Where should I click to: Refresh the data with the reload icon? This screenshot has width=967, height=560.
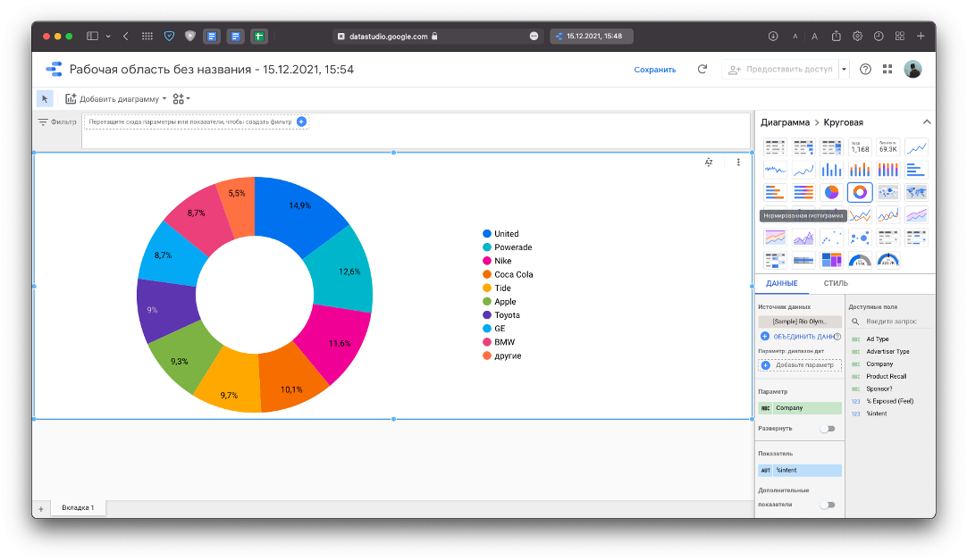click(x=702, y=69)
